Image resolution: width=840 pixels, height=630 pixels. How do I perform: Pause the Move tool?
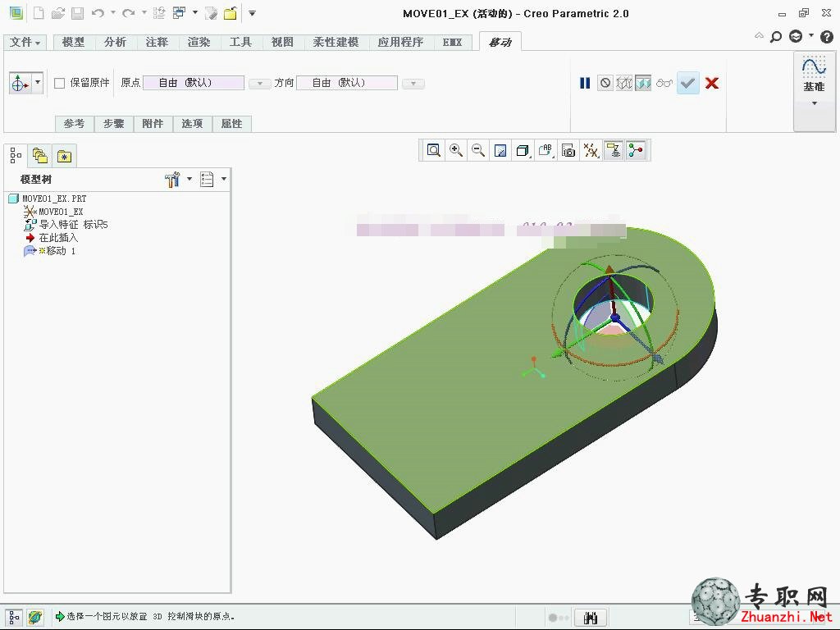[584, 83]
